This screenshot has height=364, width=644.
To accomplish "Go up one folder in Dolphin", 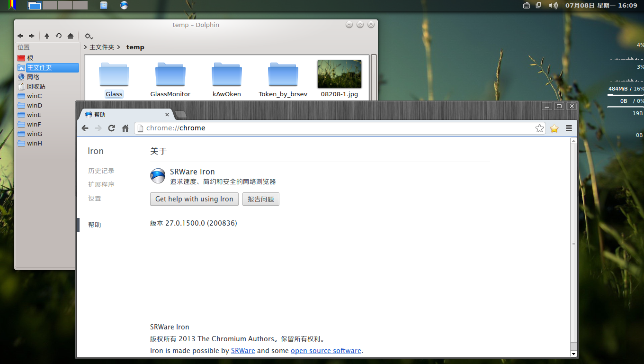I will [47, 36].
